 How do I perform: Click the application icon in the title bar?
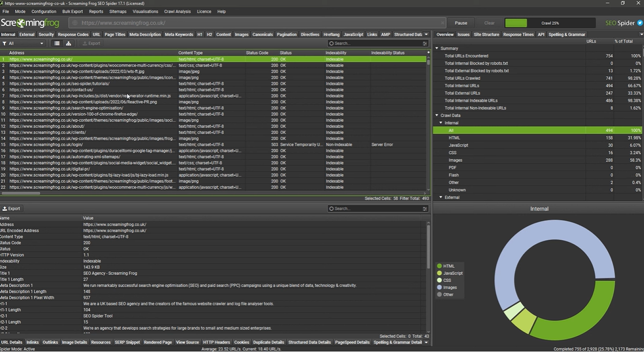[x=2, y=3]
